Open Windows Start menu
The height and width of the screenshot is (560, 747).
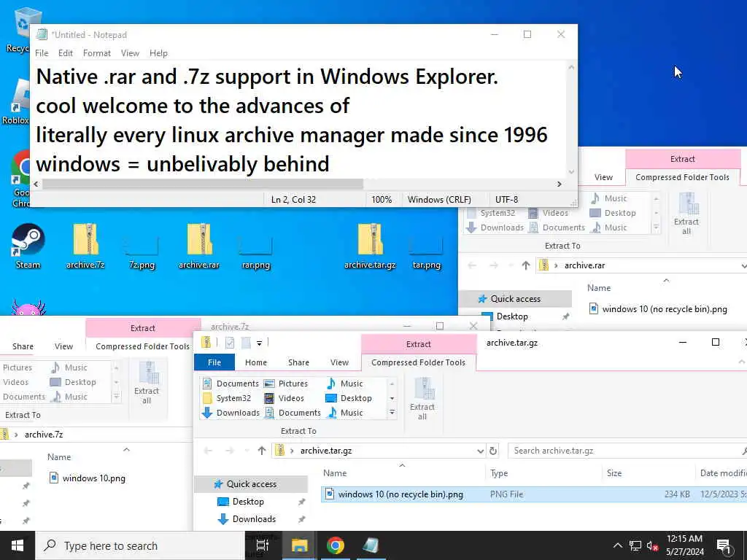tap(18, 545)
